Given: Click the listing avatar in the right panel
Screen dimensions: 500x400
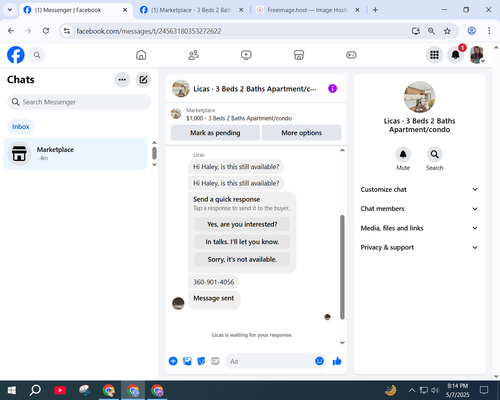Looking at the screenshot, I should point(419,97).
